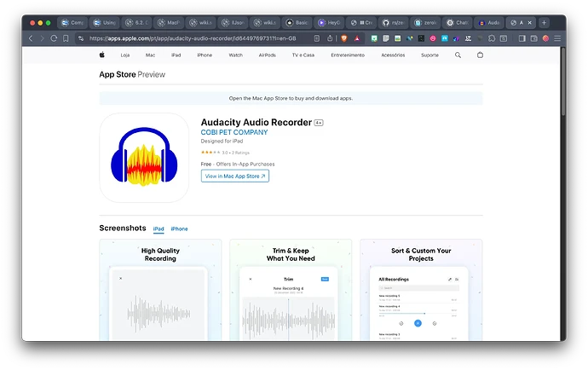Switch to the 6.2 tab
This screenshot has height=370, width=588.
point(137,22)
